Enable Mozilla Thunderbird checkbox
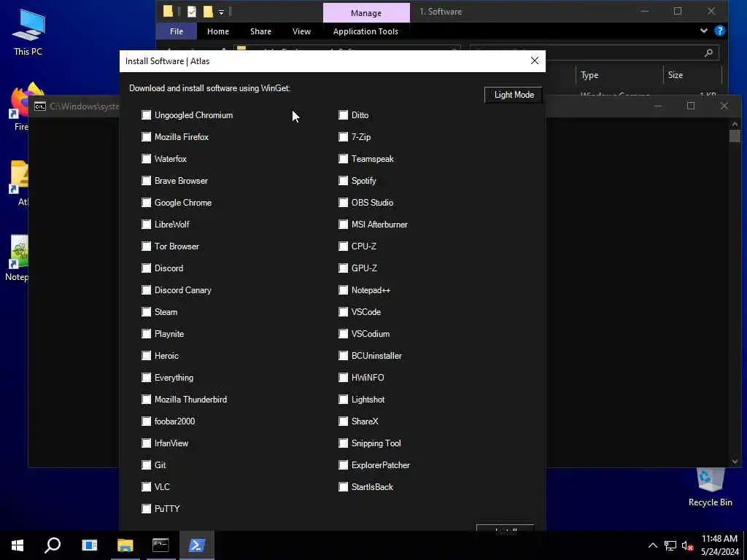The height and width of the screenshot is (560, 747). coord(146,400)
